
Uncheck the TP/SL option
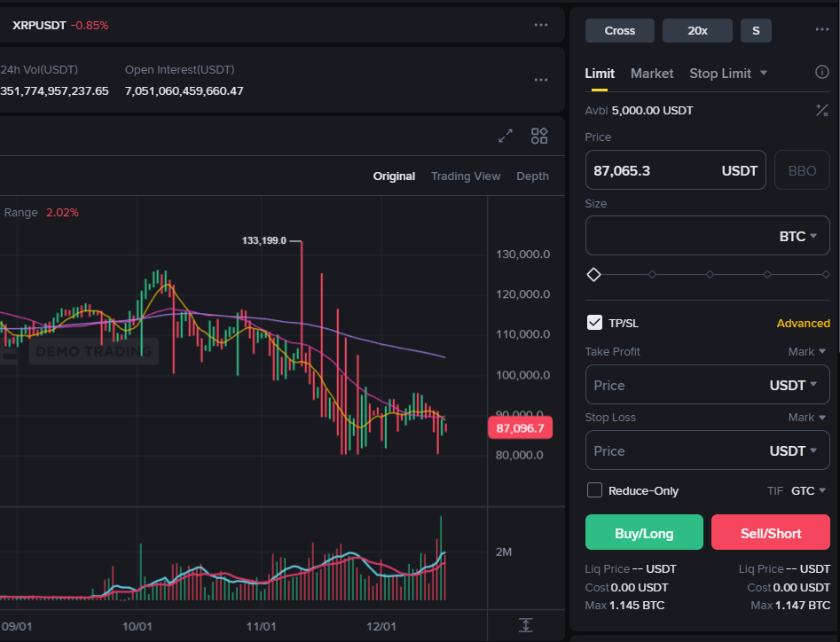coord(593,323)
